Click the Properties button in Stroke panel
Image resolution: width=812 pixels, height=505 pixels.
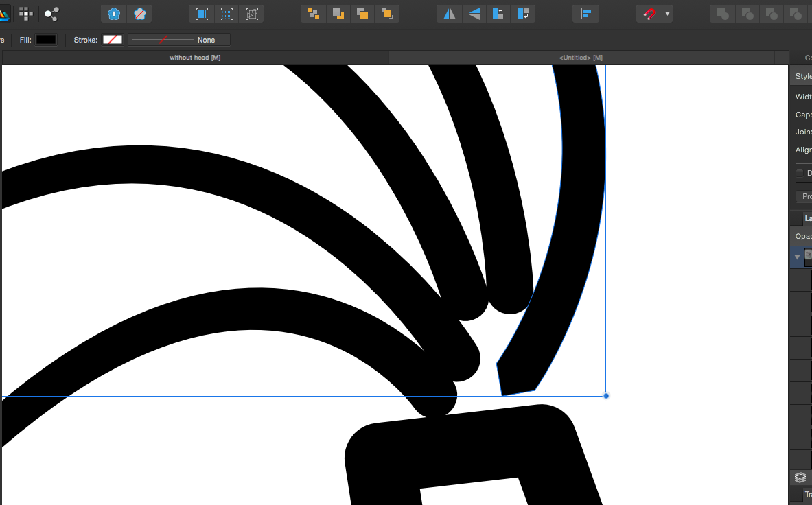(x=807, y=196)
